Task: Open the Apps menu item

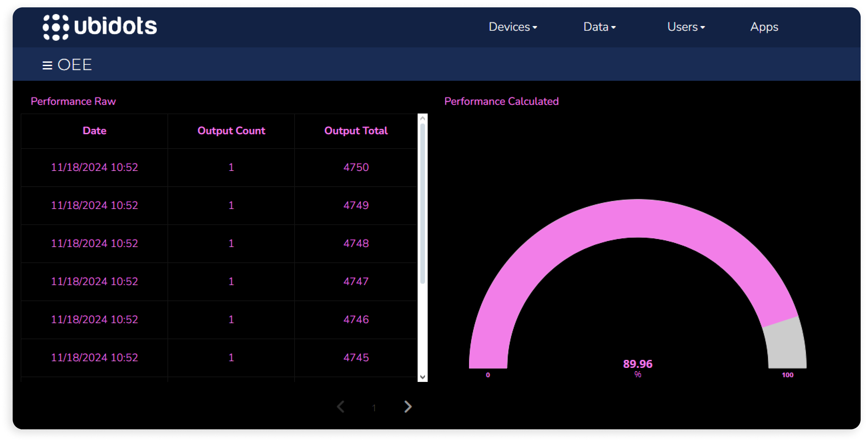Action: pyautogui.click(x=764, y=27)
